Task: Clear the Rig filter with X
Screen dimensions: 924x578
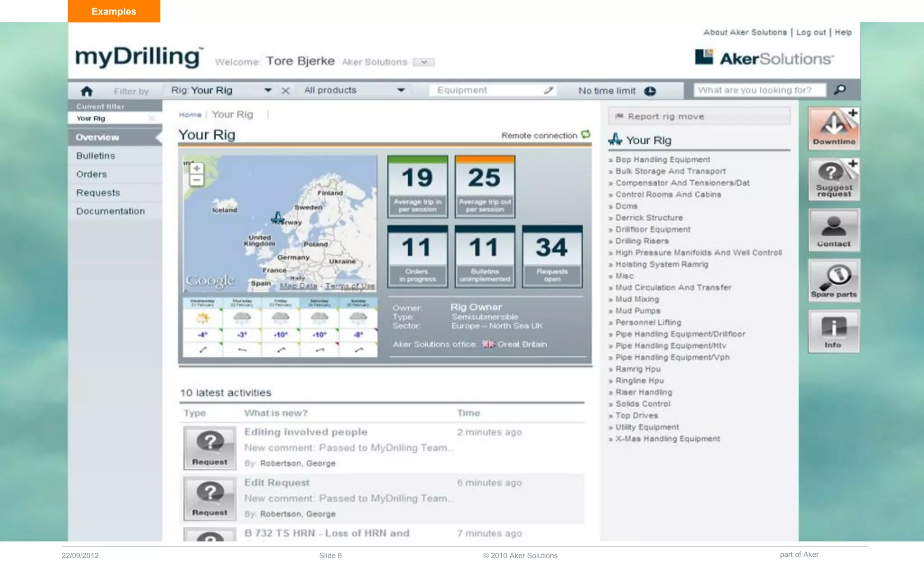Action: pos(285,91)
